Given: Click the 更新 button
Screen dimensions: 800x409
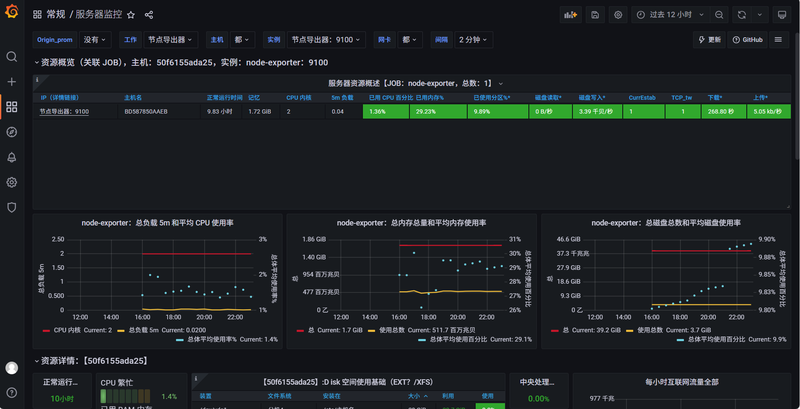Looking at the screenshot, I should pos(708,40).
